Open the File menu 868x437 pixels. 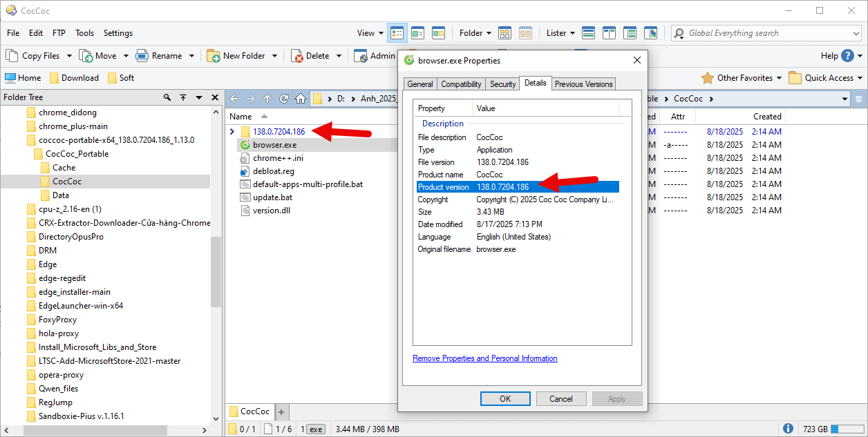(13, 32)
